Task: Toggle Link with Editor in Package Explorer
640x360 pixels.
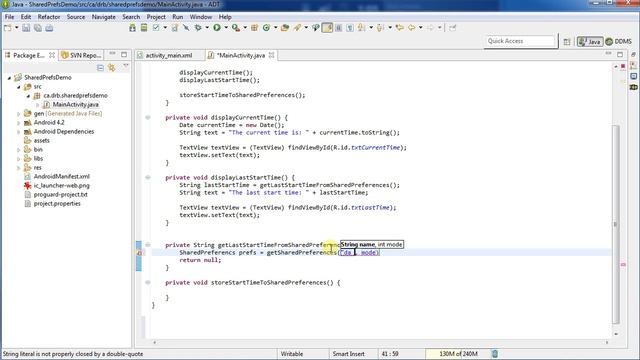Action: pos(111,68)
